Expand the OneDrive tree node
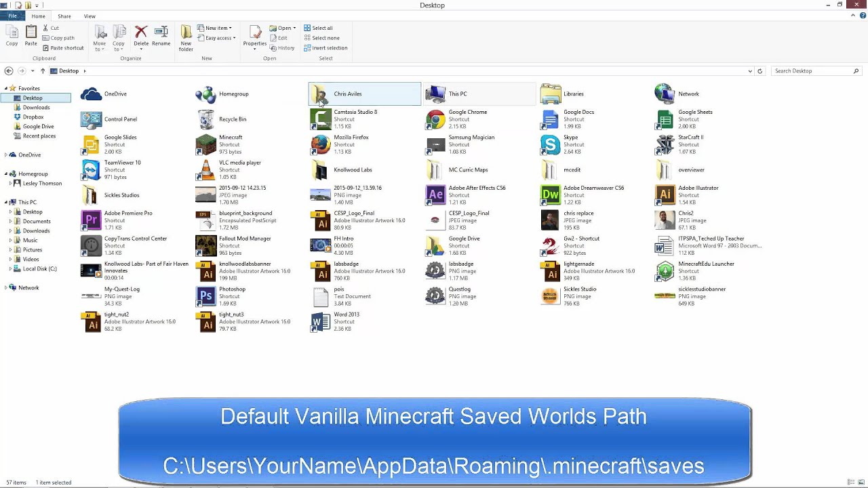This screenshot has width=868, height=488. tap(6, 155)
